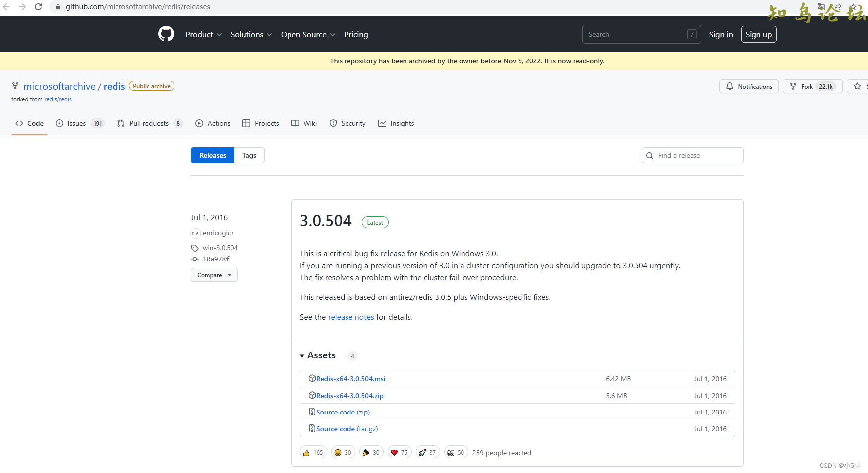
Task: Click the Sign in link
Action: (x=721, y=34)
